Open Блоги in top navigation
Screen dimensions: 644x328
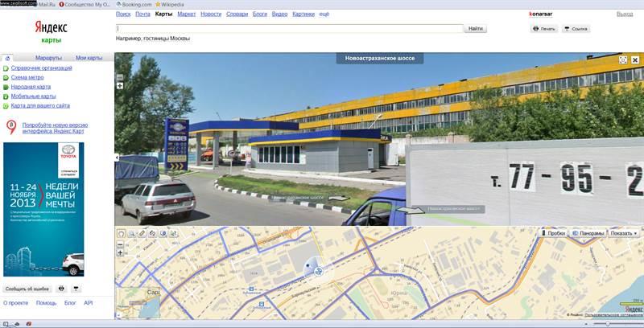(259, 14)
